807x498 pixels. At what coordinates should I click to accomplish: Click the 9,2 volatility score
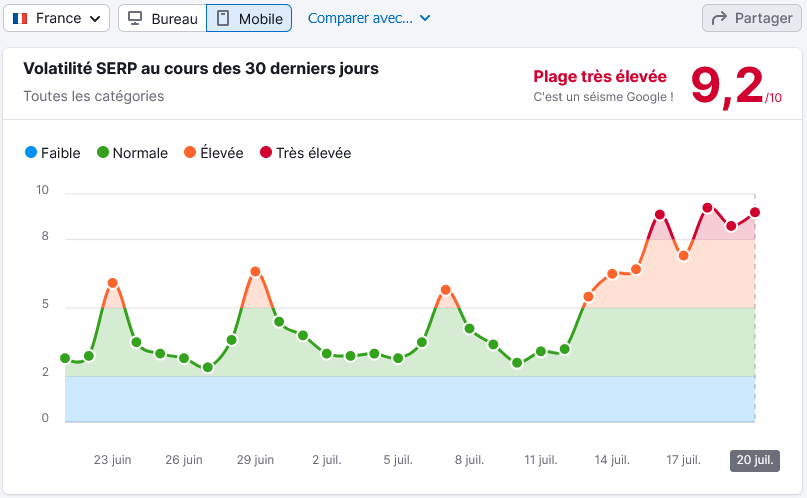(727, 86)
